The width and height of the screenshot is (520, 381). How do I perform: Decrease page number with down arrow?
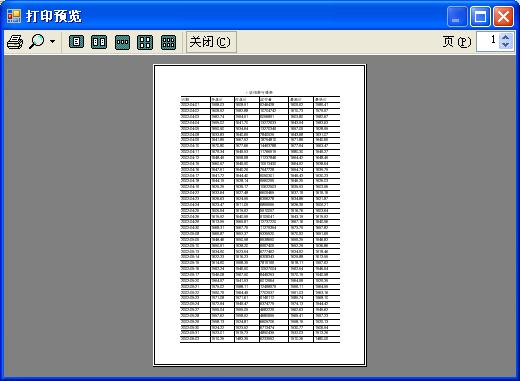[x=506, y=46]
